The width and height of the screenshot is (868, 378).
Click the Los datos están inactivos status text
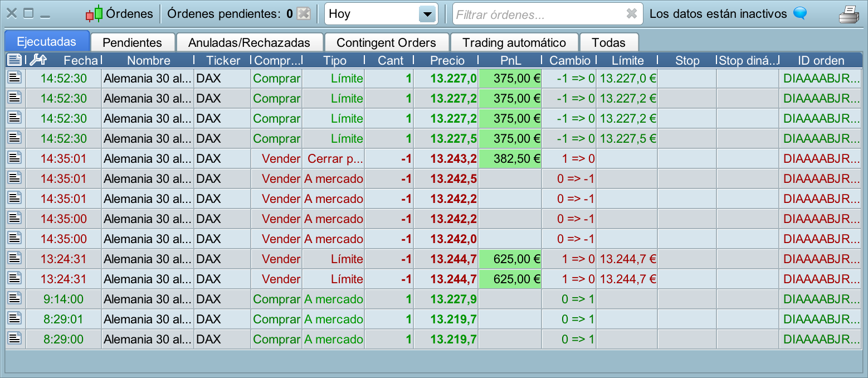point(718,14)
